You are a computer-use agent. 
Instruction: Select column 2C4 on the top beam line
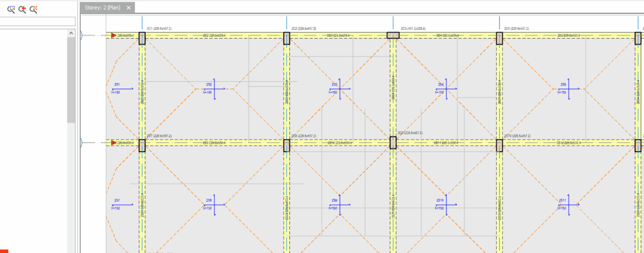[499, 38]
